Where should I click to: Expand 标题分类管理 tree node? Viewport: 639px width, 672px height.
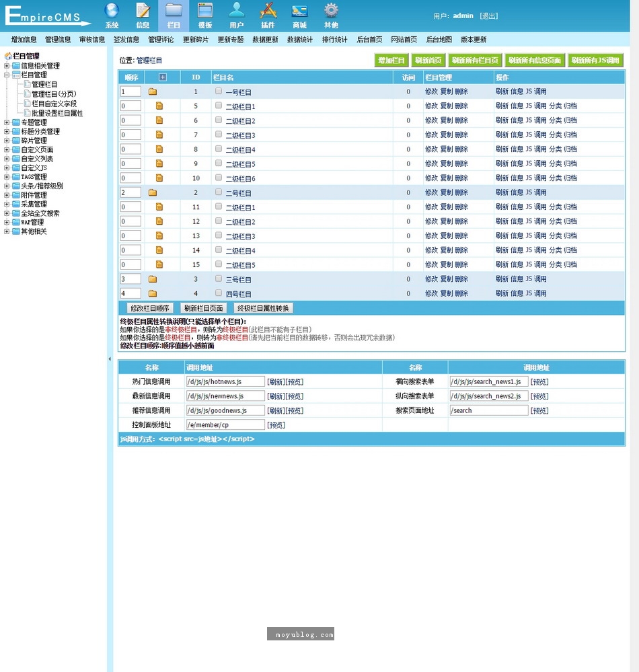click(7, 131)
